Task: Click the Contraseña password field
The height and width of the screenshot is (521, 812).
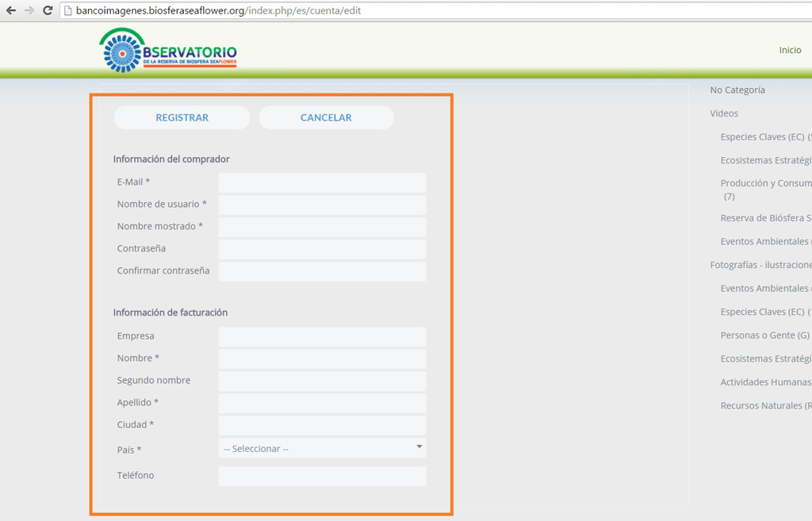Action: point(322,249)
